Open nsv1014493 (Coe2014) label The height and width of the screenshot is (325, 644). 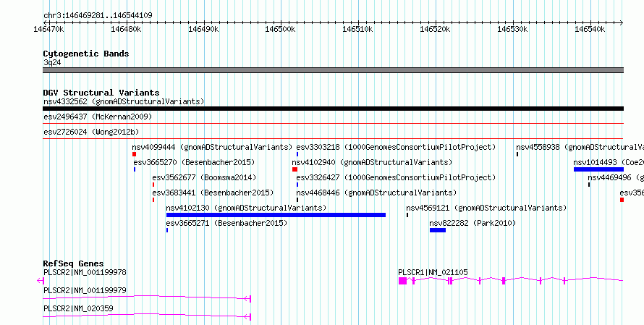click(609, 162)
